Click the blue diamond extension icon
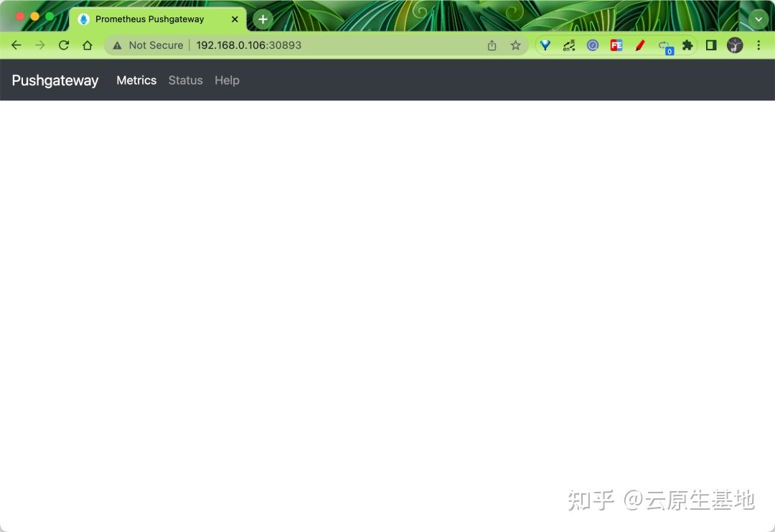This screenshot has height=532, width=775. [545, 45]
